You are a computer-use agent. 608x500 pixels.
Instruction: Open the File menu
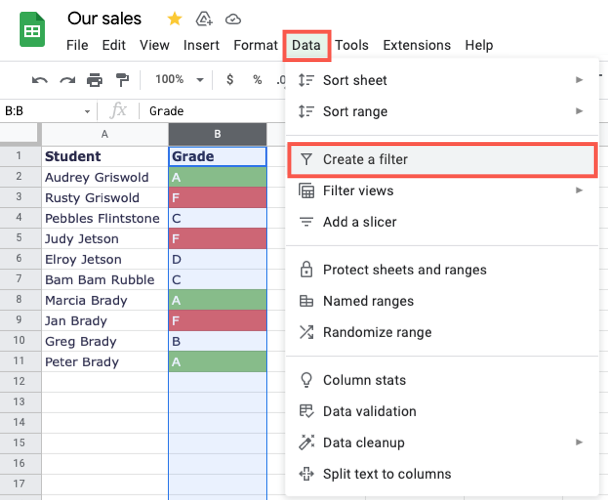pyautogui.click(x=77, y=45)
